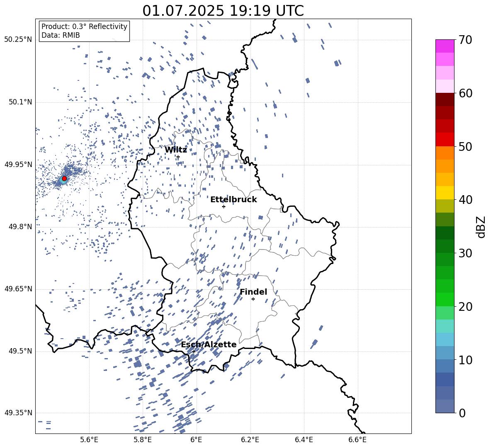Click the Findel location cross marker
Image resolution: width=491 pixels, height=448 pixels.
pos(253,299)
